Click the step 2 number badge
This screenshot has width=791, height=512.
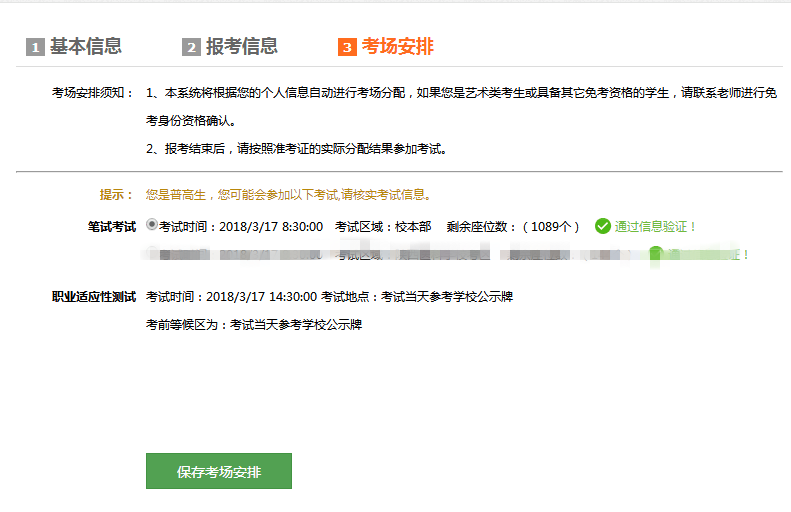point(191,47)
